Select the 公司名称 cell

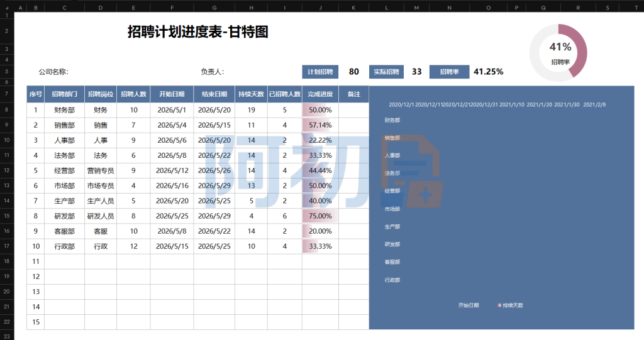point(54,72)
